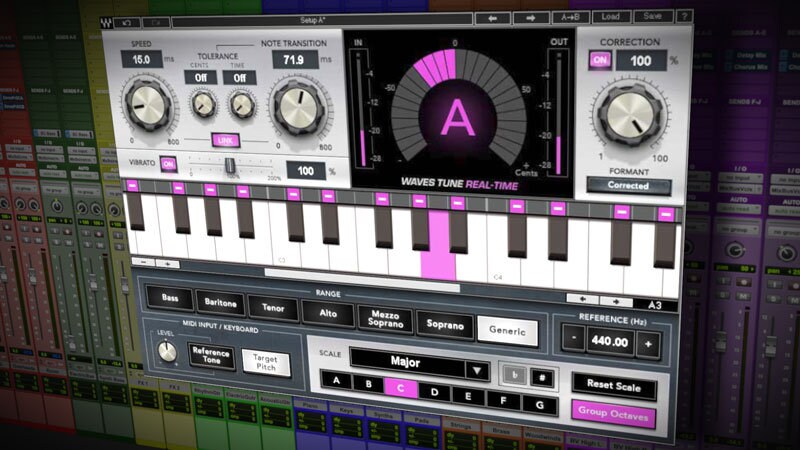Select the Soprano range
Viewport: 800px width, 450px height.
coord(445,324)
